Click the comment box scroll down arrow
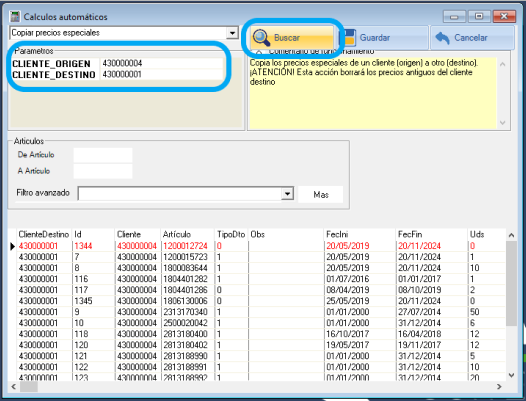 tap(503, 123)
